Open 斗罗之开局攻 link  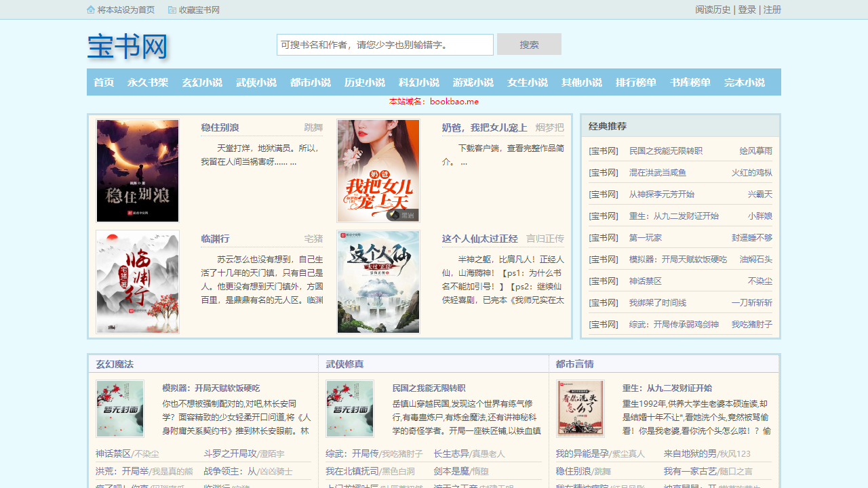click(230, 453)
